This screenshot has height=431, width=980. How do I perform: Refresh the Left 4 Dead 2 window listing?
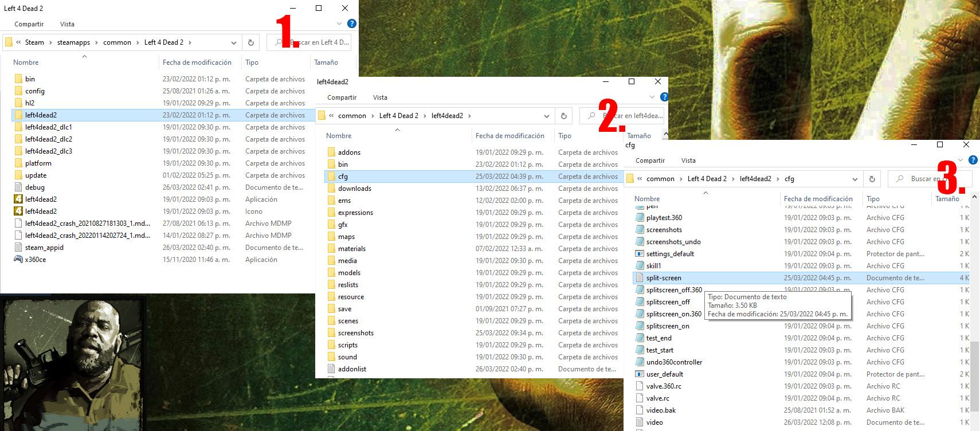click(250, 42)
